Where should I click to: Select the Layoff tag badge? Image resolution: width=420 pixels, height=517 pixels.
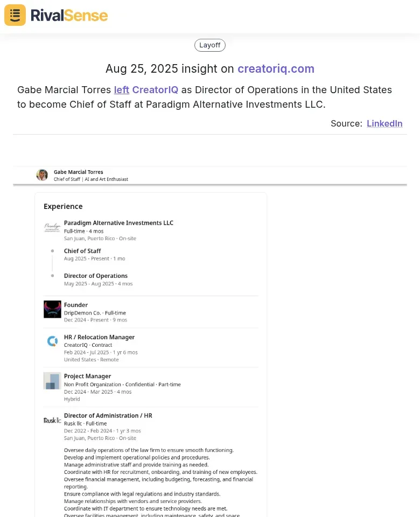210,45
